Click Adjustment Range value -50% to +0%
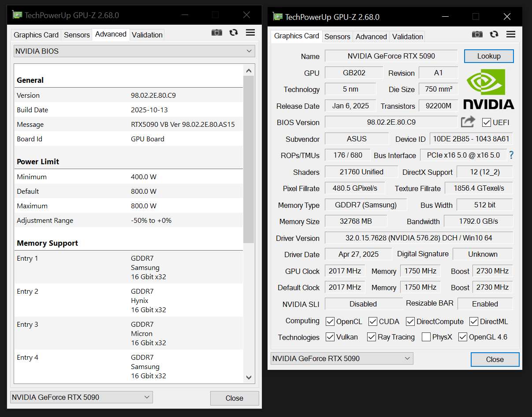 pyautogui.click(x=151, y=220)
